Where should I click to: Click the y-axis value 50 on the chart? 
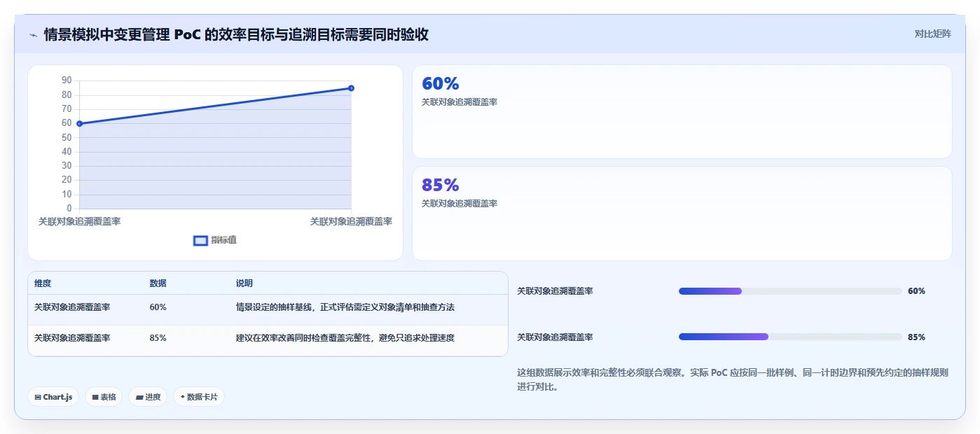pyautogui.click(x=67, y=137)
